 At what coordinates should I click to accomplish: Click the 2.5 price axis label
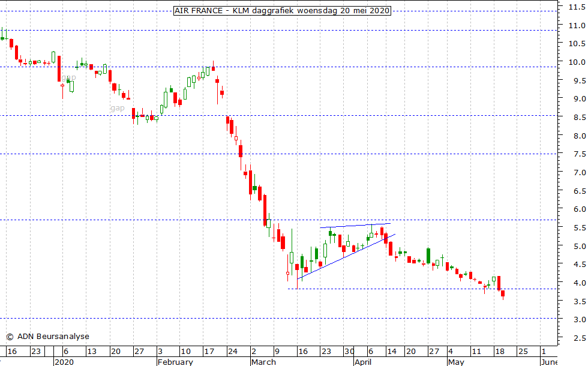[x=580, y=338]
